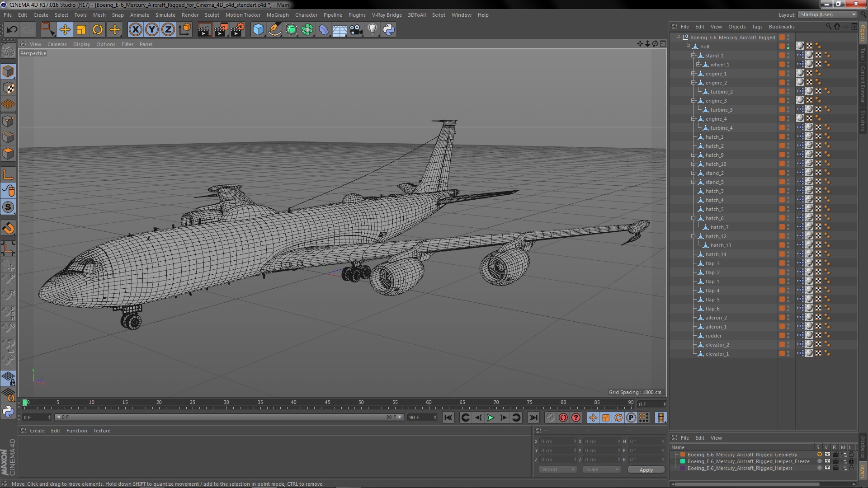
Task: Open the World coordinate dropdown
Action: tap(557, 470)
